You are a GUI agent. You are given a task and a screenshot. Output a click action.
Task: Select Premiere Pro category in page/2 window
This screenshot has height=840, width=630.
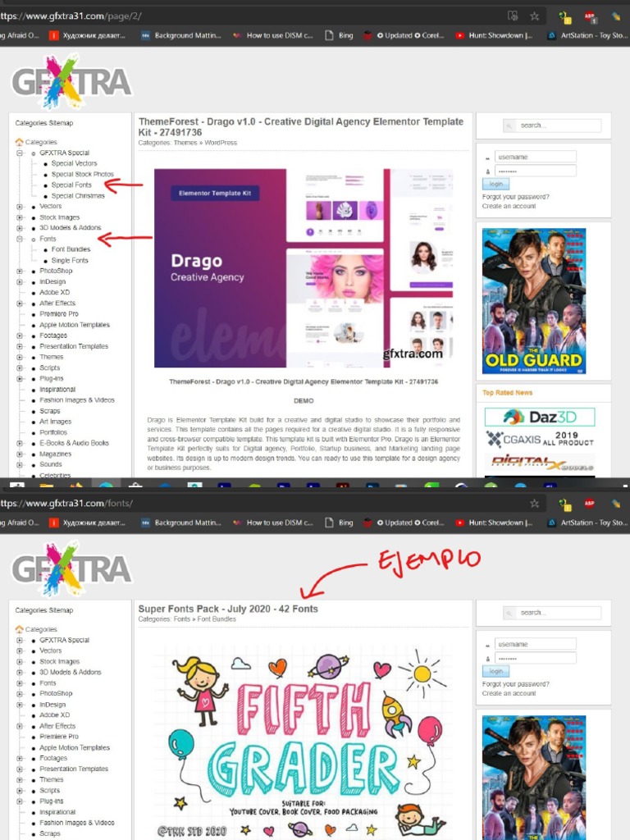click(59, 314)
